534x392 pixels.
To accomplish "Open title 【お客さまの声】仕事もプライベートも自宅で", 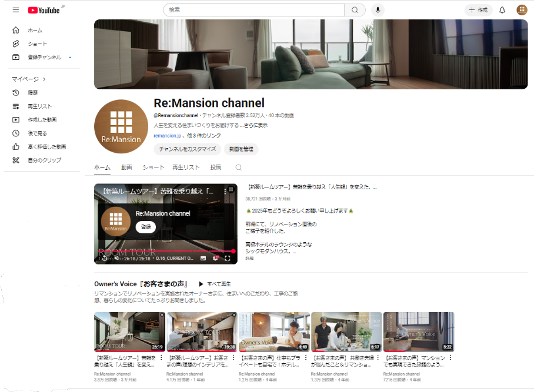I will [x=271, y=361].
